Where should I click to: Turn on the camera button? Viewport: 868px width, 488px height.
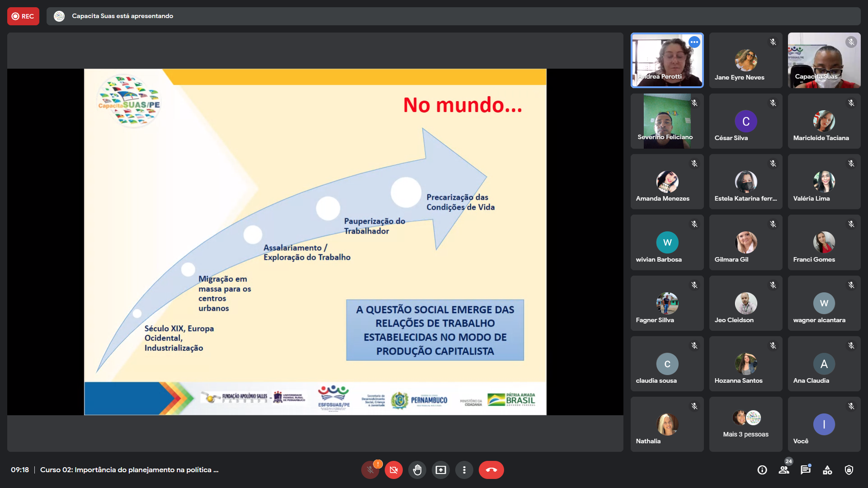coord(394,470)
